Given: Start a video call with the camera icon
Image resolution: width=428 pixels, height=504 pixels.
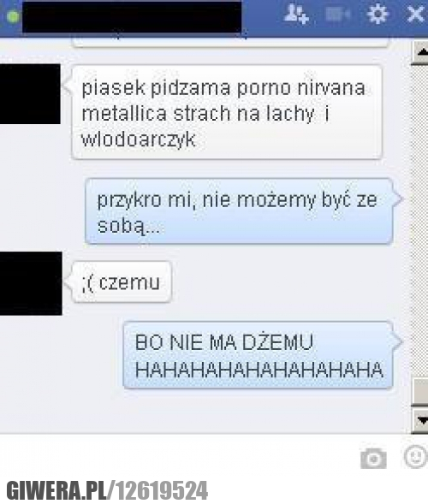Looking at the screenshot, I should [337, 15].
